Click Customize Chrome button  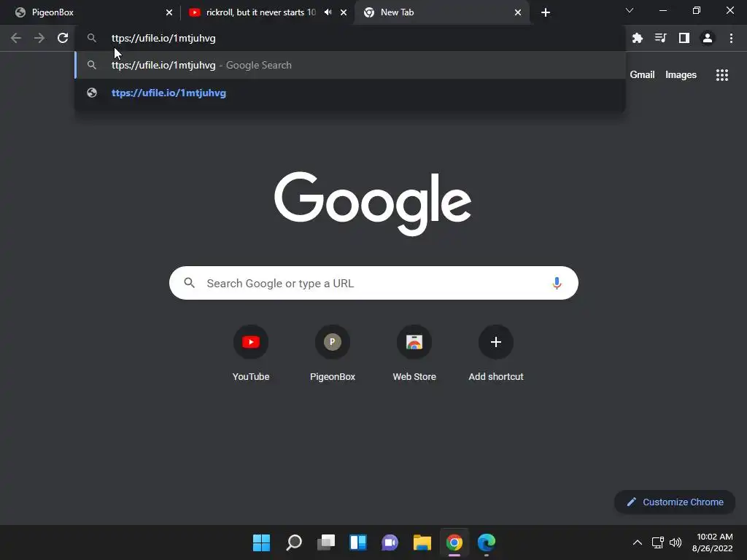point(675,502)
